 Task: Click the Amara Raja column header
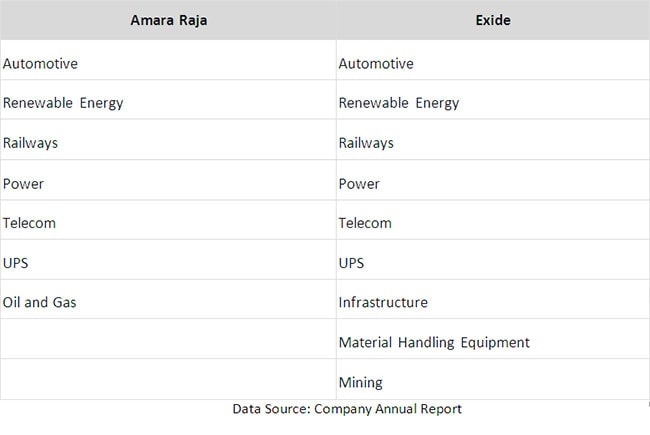pyautogui.click(x=168, y=20)
